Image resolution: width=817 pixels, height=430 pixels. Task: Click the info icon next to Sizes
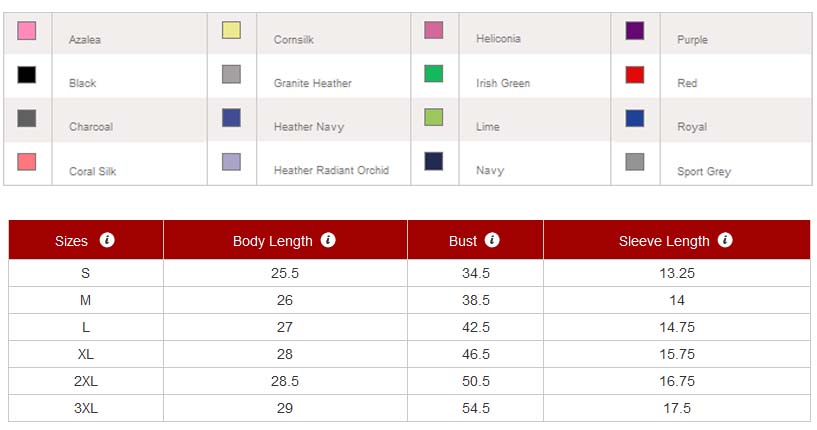[107, 240]
